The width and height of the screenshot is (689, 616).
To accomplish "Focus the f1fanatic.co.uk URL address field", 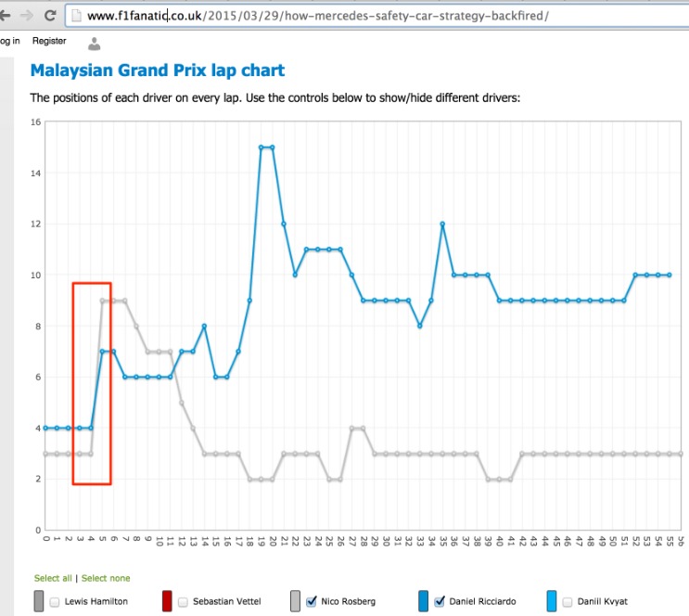I will coord(371,16).
